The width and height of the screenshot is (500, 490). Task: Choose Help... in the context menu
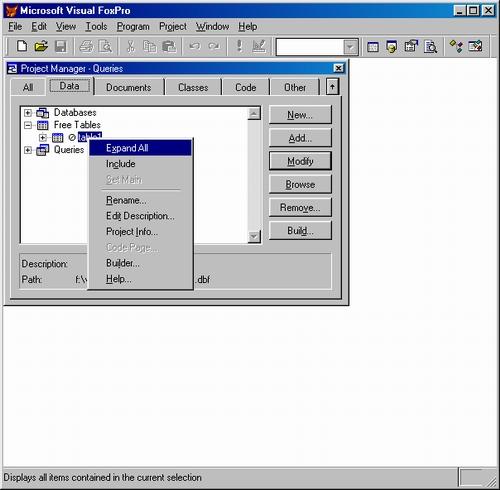(140, 279)
